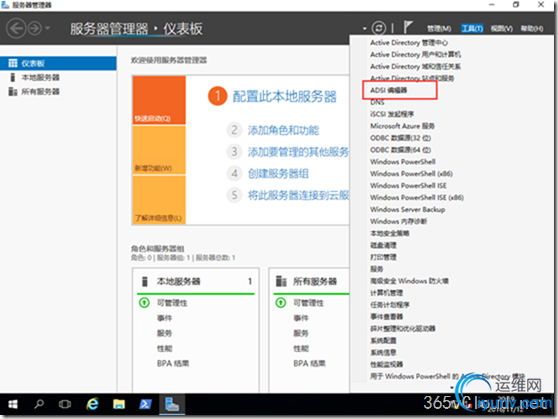Click the 配置此本地服务器 link

(284, 96)
